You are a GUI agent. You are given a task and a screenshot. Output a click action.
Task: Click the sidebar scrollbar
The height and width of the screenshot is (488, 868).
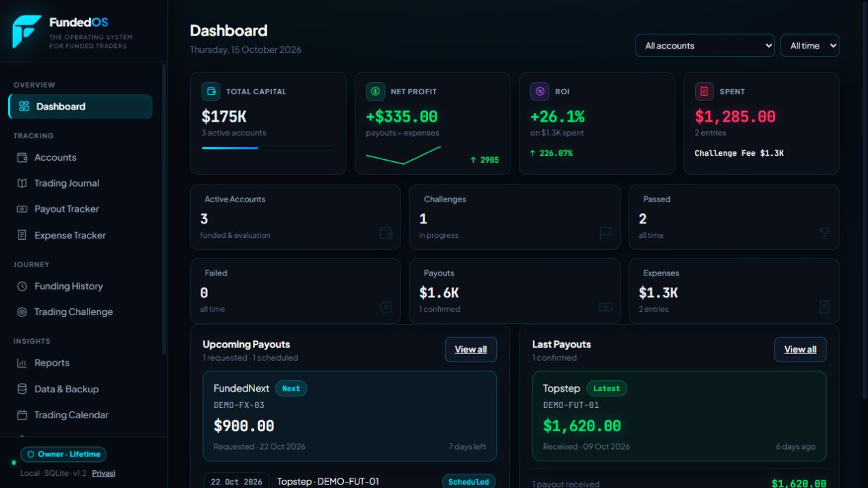(x=163, y=208)
